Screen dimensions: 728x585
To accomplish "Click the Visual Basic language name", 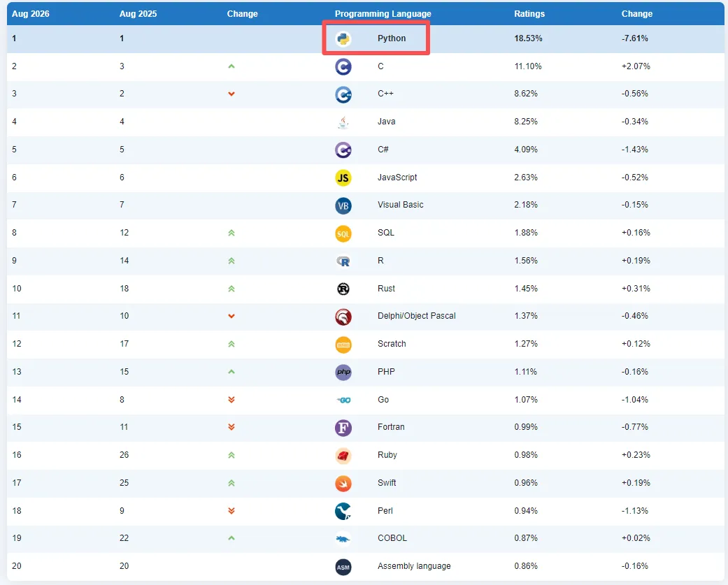I will click(x=400, y=205).
